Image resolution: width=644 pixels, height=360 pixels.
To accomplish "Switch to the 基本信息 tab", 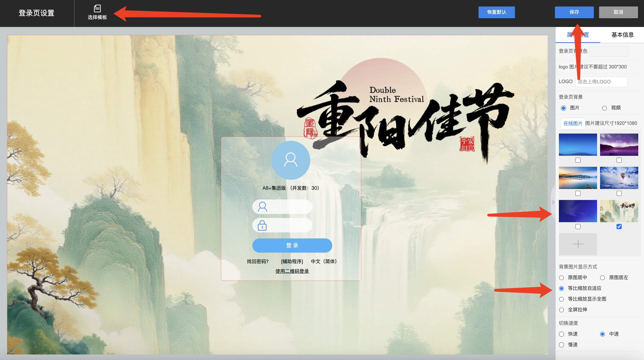I will 622,35.
